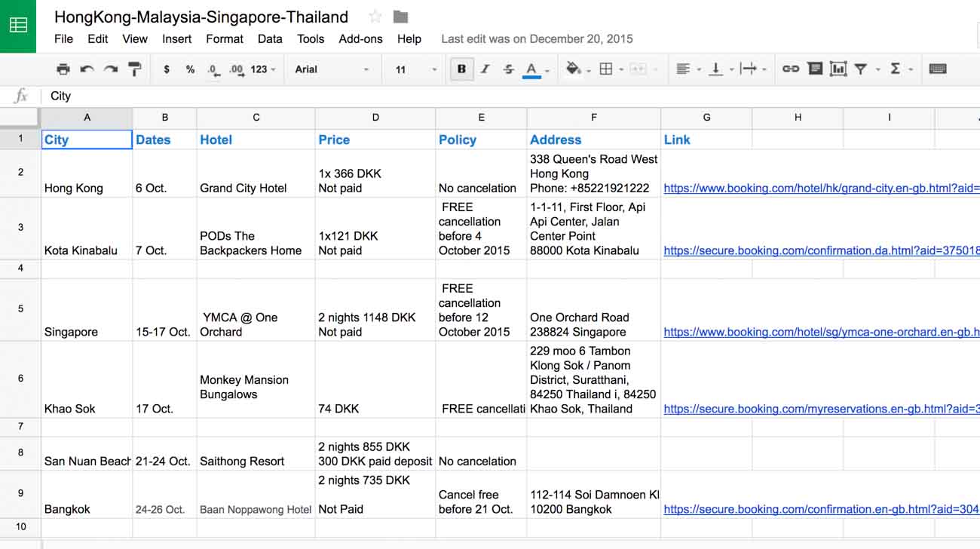Click the insert comment icon
The width and height of the screenshot is (980, 549).
[814, 69]
